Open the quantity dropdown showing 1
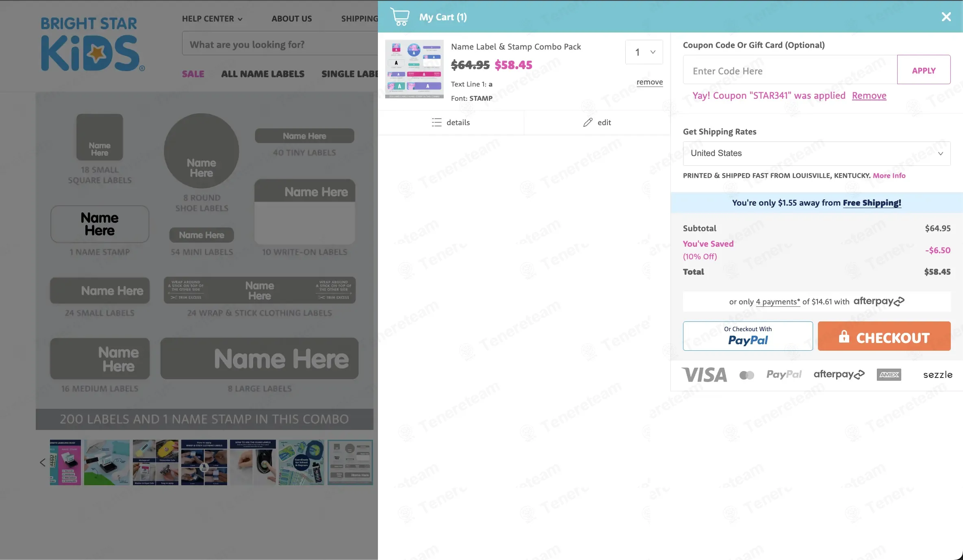This screenshot has height=560, width=963. (644, 52)
